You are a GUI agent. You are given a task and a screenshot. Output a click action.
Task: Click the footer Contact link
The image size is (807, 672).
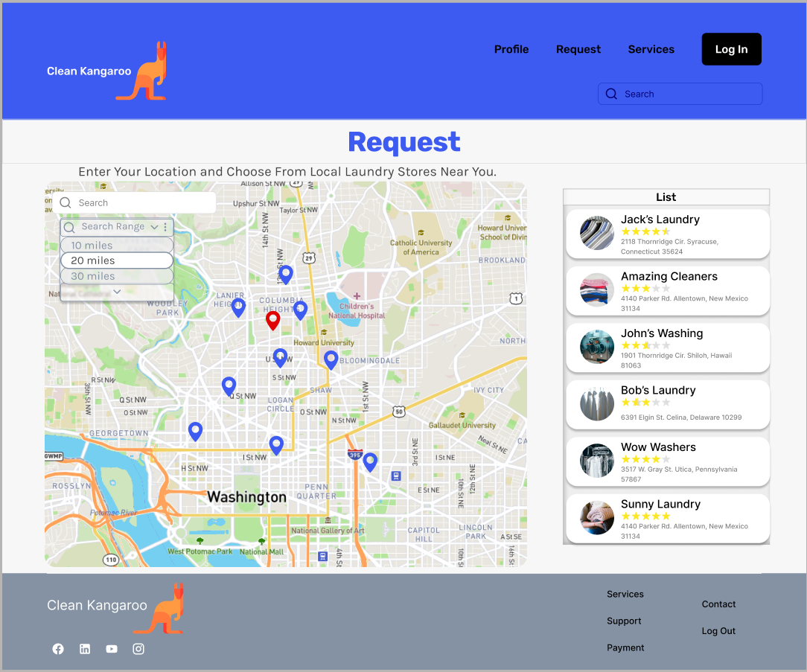point(718,604)
